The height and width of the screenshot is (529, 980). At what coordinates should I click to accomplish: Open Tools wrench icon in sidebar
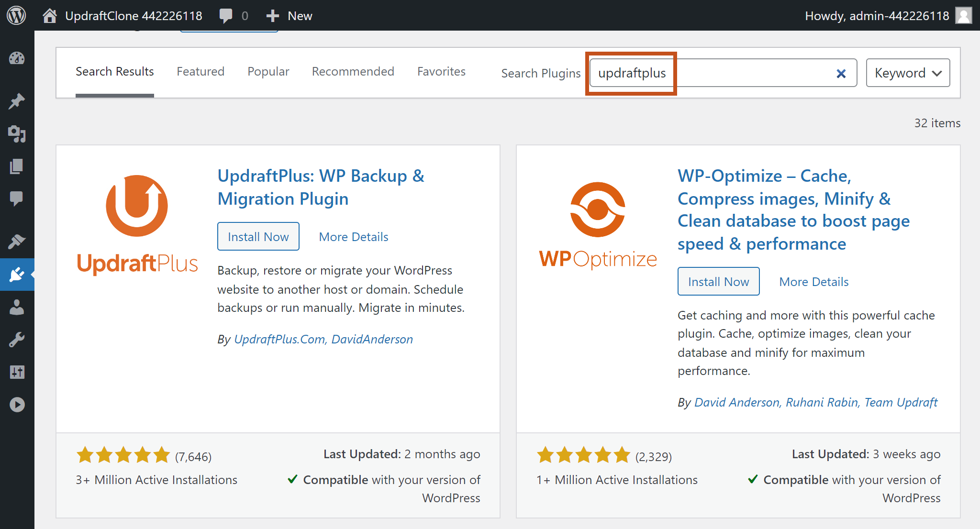(17, 340)
